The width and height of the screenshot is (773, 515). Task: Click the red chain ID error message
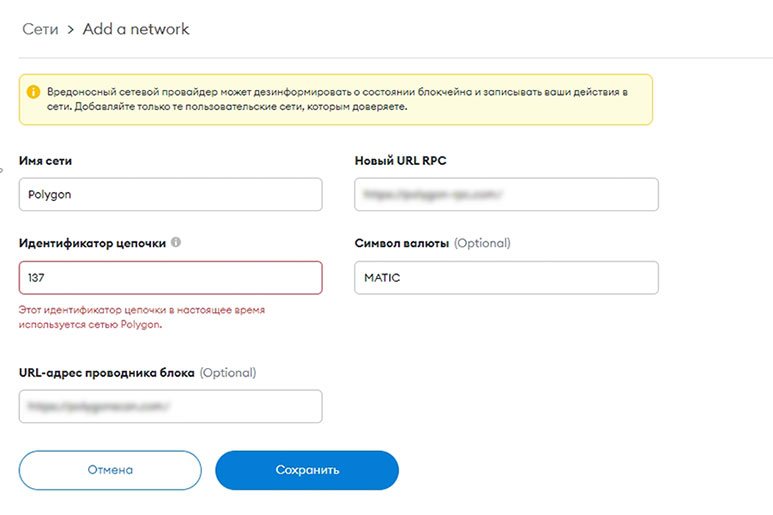click(142, 317)
